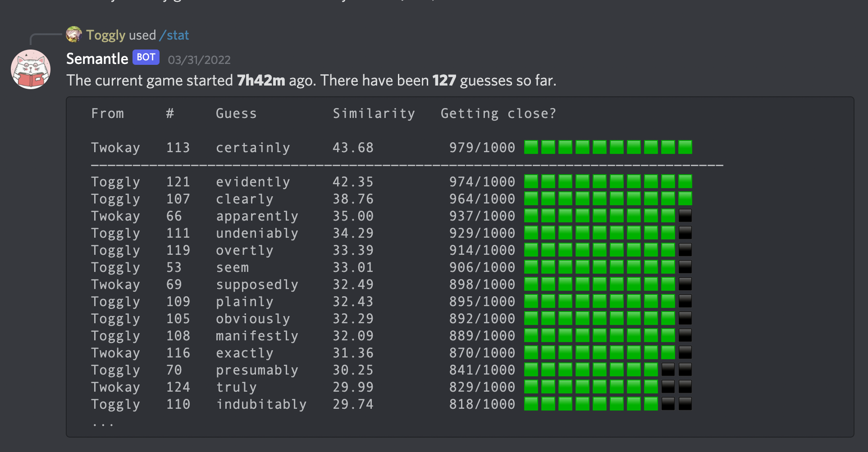Click the black square in 'apparently' row
Viewport: 868px width, 452px height.
(685, 216)
